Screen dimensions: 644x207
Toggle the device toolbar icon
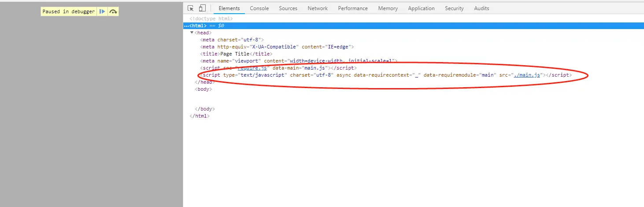click(x=202, y=8)
